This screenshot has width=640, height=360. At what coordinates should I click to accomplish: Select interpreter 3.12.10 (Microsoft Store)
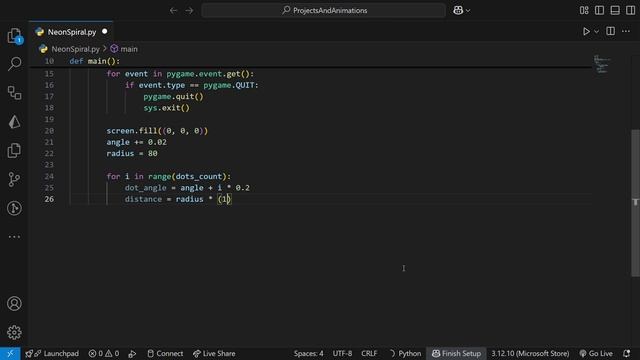click(x=530, y=353)
